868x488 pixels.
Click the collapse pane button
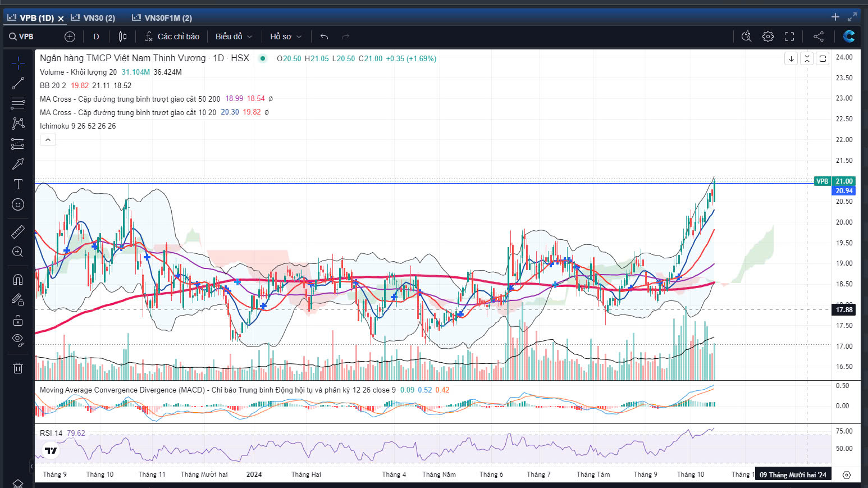pyautogui.click(x=807, y=58)
